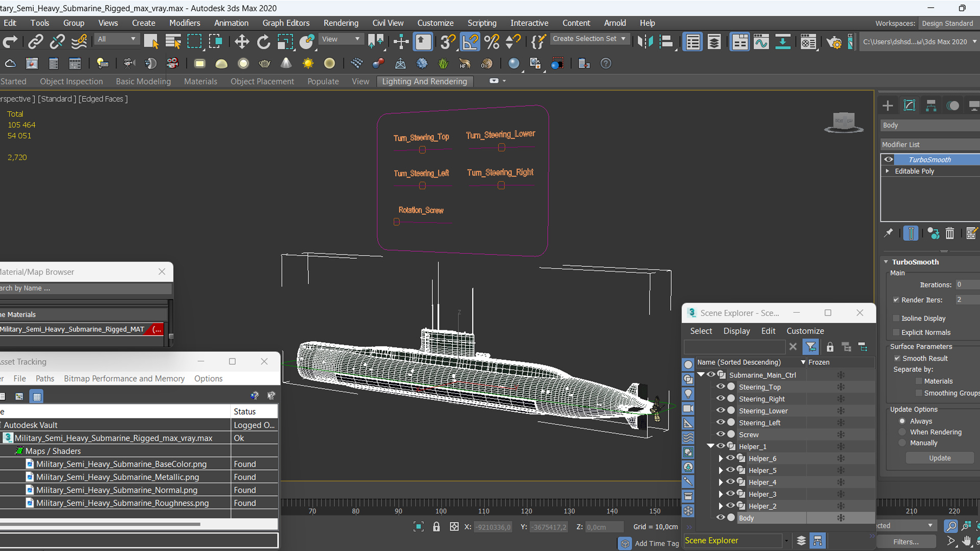Open the Modify command panel tab

pyautogui.click(x=910, y=106)
